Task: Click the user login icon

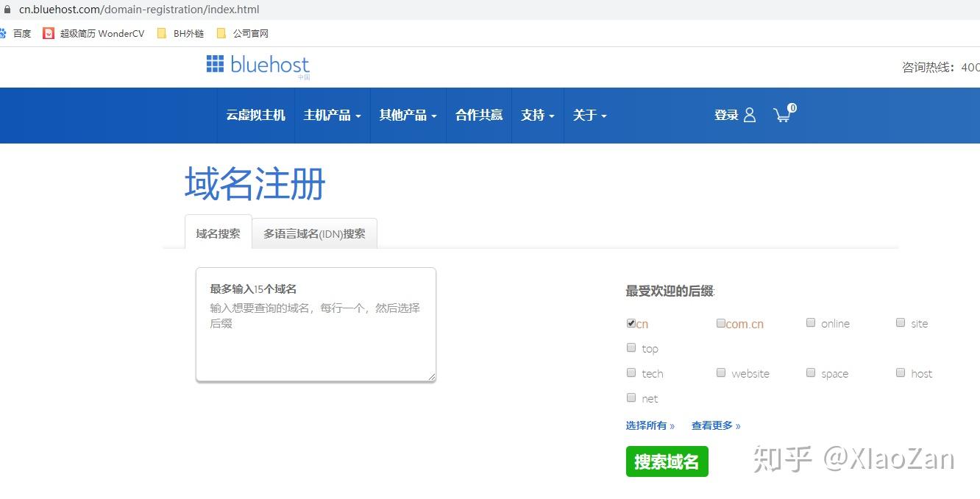Action: (x=750, y=115)
